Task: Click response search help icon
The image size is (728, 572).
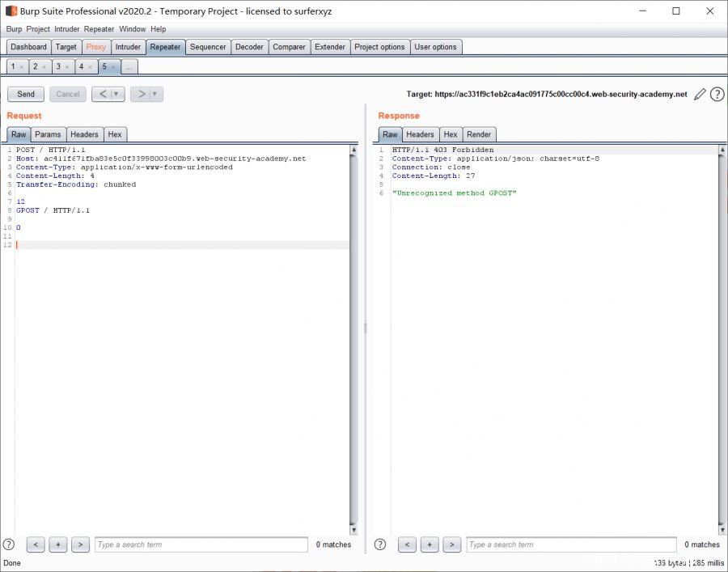Action: point(380,544)
